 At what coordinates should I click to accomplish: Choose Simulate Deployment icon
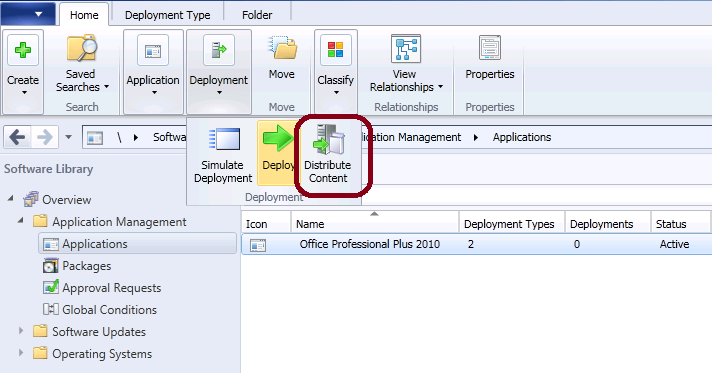(224, 139)
